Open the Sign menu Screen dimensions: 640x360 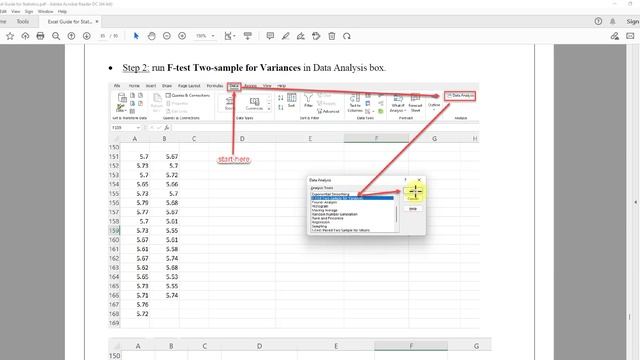[29, 11]
